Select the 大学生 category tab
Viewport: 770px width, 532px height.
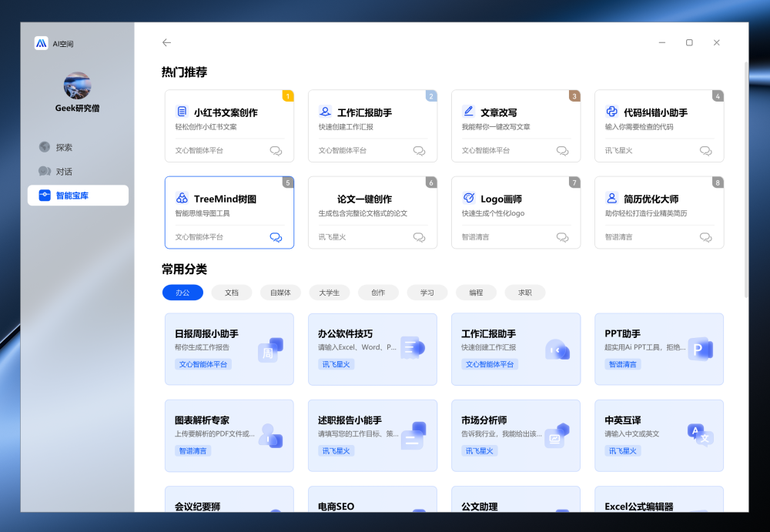(x=329, y=293)
